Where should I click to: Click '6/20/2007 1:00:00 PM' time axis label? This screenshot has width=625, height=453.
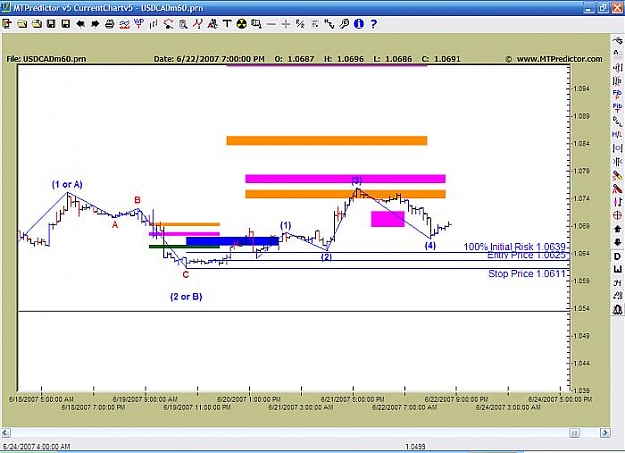249,399
